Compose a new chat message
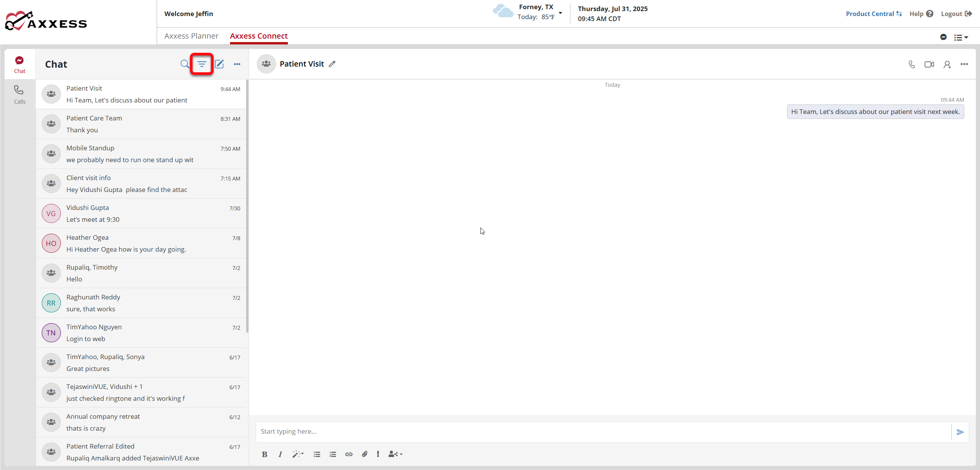 pyautogui.click(x=219, y=64)
